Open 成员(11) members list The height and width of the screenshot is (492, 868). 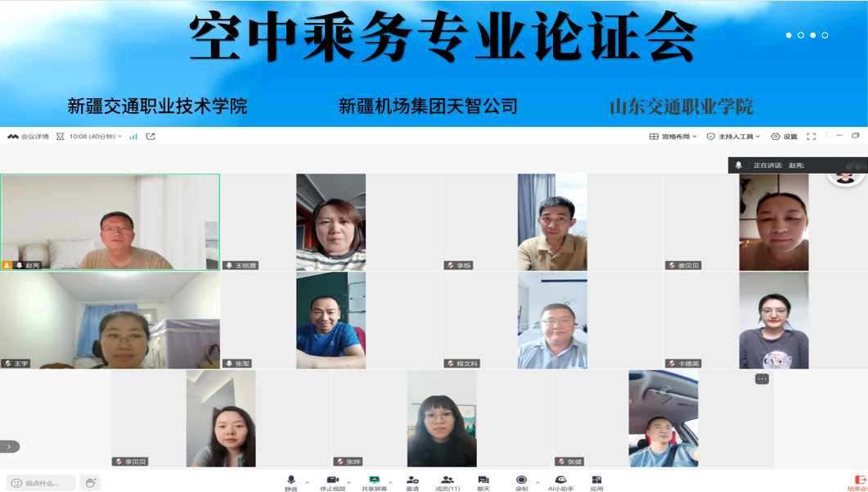click(x=447, y=482)
